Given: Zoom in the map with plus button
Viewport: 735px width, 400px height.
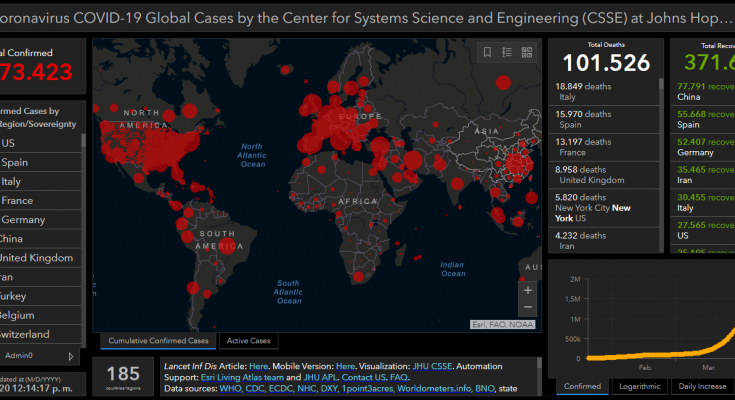Looking at the screenshot, I should tap(528, 290).
